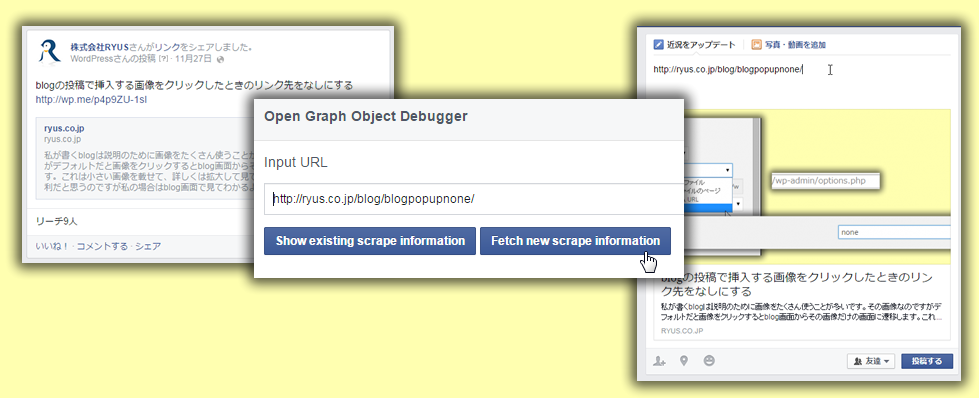Image resolution: width=979 pixels, height=398 pixels.
Task: Click the pencil icon beside 近況をアップデート
Action: point(658,45)
